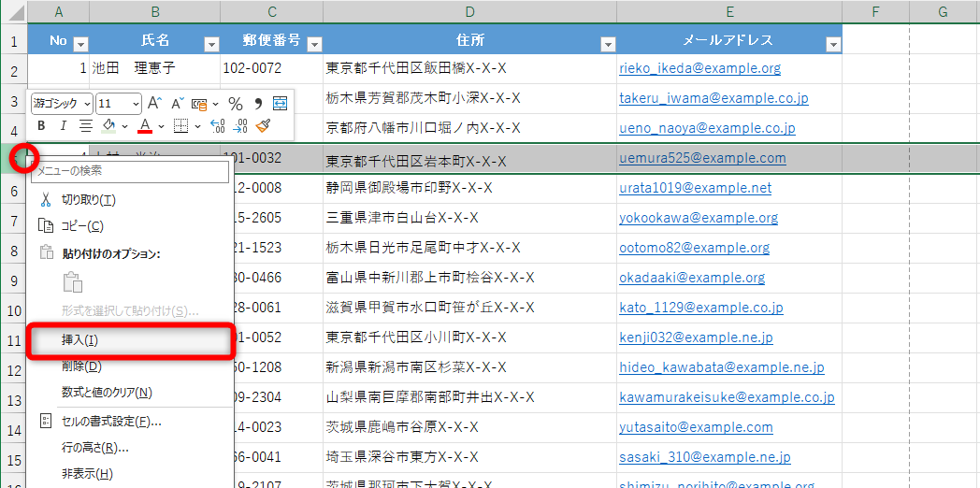The height and width of the screenshot is (488, 980).
Task: Open the No column filter dropdown
Action: pyautogui.click(x=81, y=44)
